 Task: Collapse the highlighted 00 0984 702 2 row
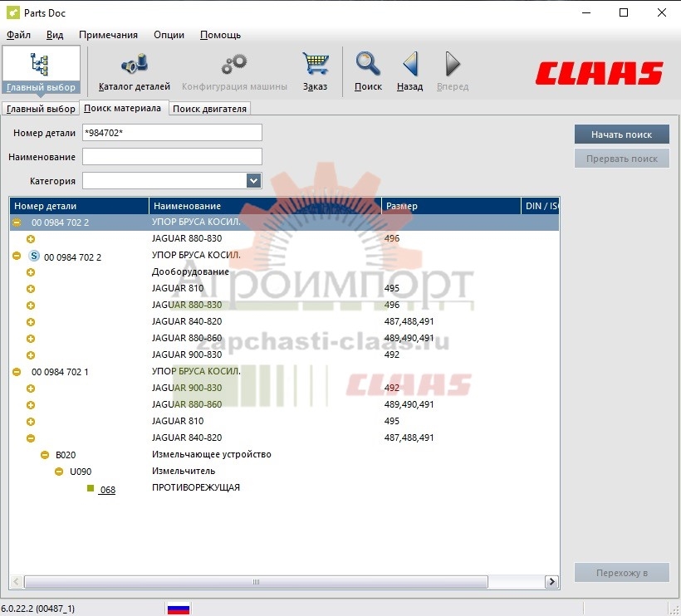point(17,222)
